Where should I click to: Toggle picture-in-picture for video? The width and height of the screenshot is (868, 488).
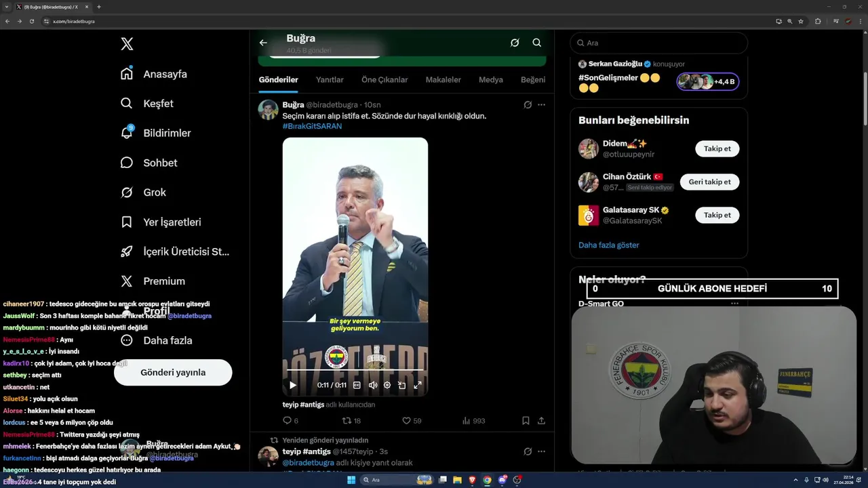click(402, 385)
